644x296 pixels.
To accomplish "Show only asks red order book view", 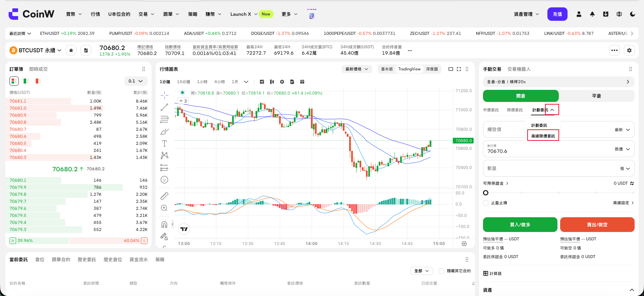I will click(38, 81).
